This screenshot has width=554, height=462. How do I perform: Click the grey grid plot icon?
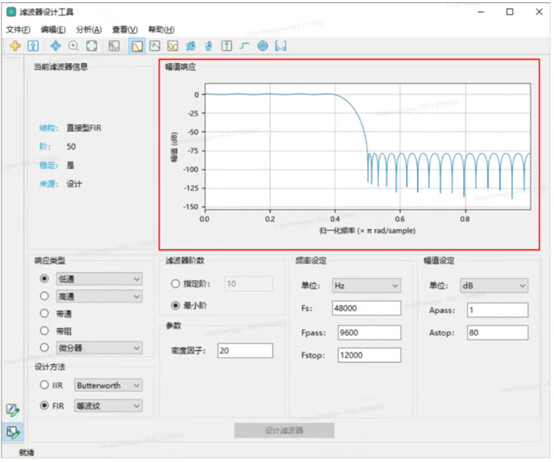(114, 46)
